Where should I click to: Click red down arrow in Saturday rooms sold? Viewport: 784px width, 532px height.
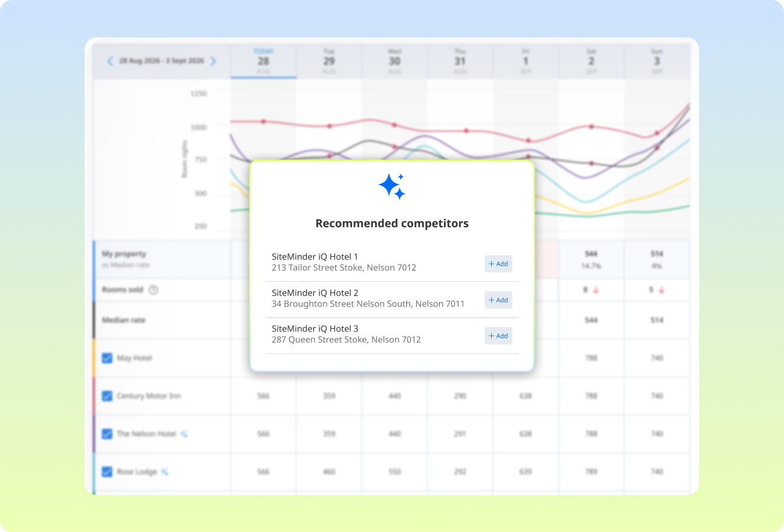596,290
